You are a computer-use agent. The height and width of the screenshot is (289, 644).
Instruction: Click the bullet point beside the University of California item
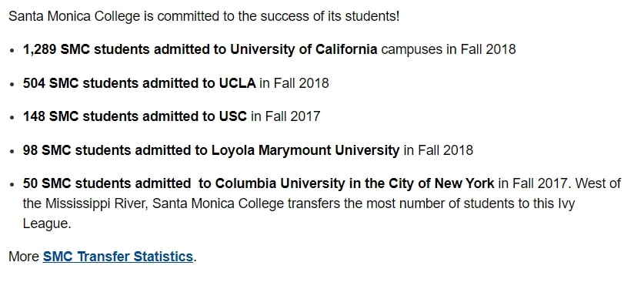pyautogui.click(x=12, y=50)
